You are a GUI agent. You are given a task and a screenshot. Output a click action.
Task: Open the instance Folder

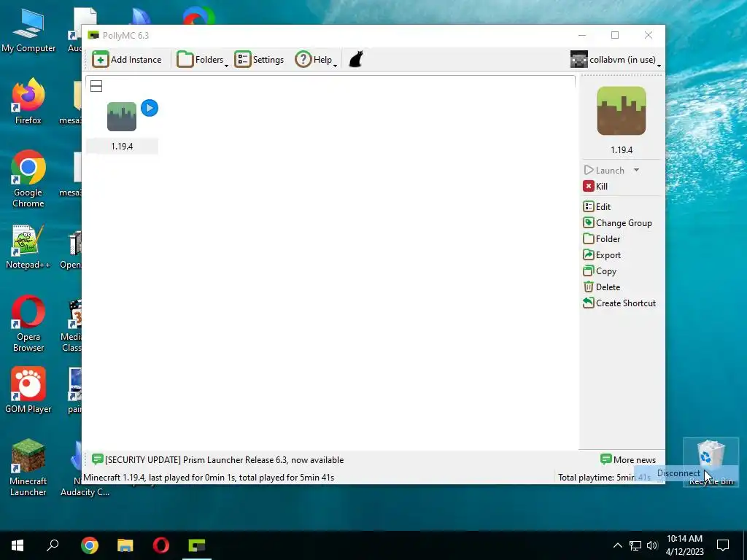click(x=602, y=239)
